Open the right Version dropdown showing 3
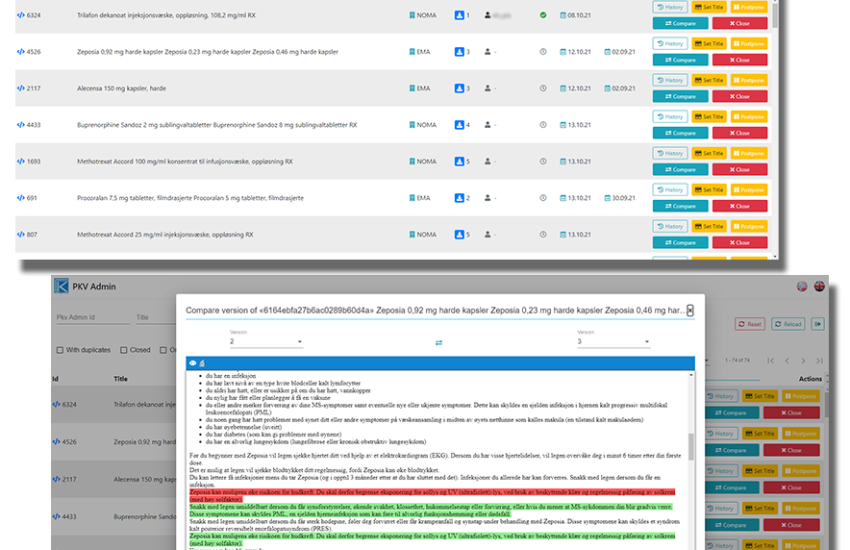The width and height of the screenshot is (850, 550). pos(612,342)
